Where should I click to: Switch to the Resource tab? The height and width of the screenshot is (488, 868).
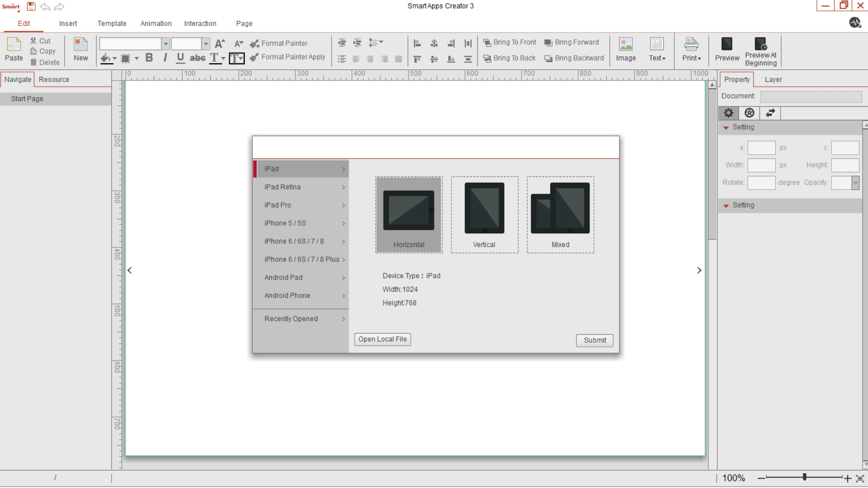(54, 80)
